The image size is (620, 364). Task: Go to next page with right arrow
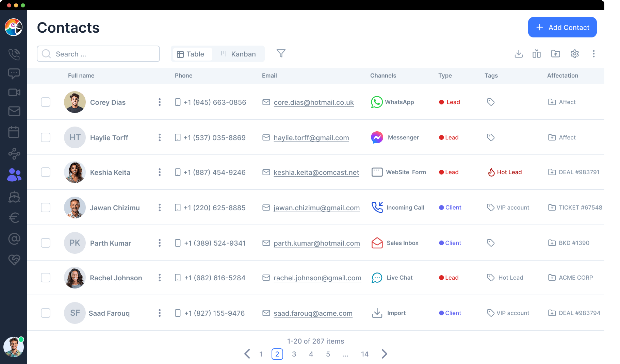pos(384,354)
